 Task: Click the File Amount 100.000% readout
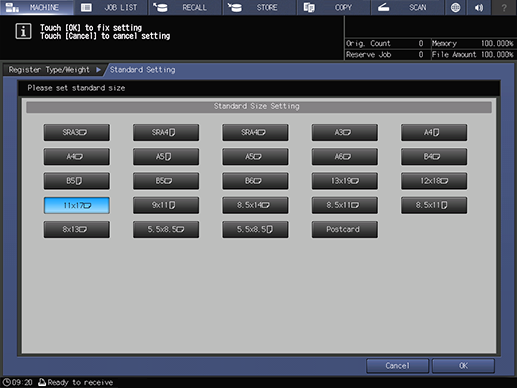[x=472, y=55]
